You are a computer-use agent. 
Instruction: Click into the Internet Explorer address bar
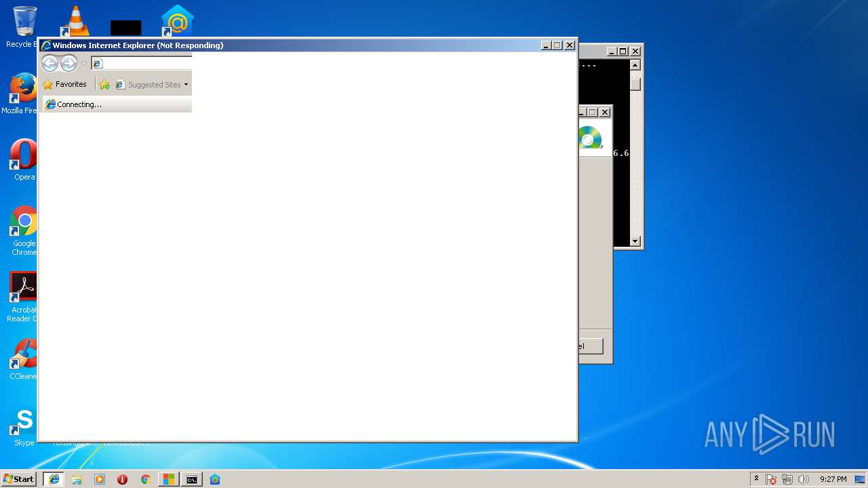(x=142, y=63)
